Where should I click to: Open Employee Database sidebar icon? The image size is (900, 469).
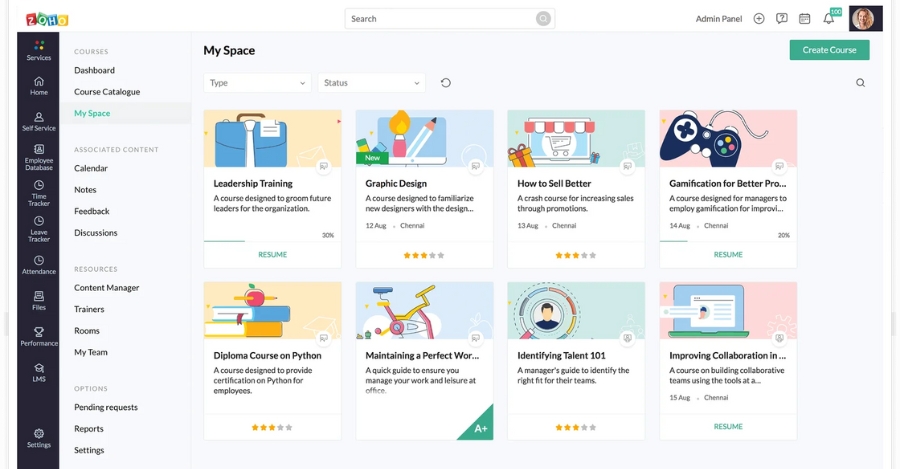[38, 153]
